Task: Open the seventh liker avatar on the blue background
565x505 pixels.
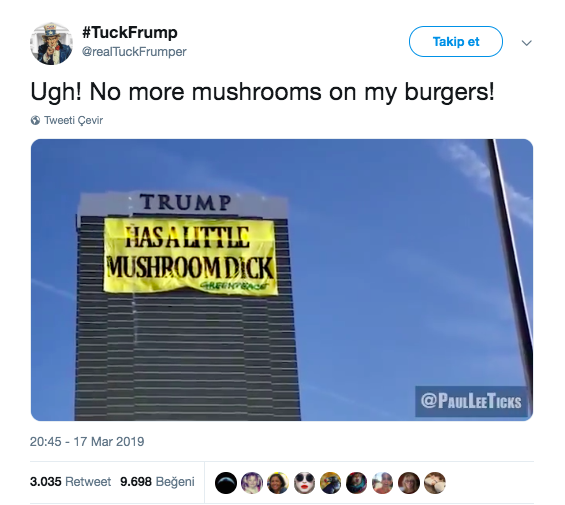Action: (382, 483)
